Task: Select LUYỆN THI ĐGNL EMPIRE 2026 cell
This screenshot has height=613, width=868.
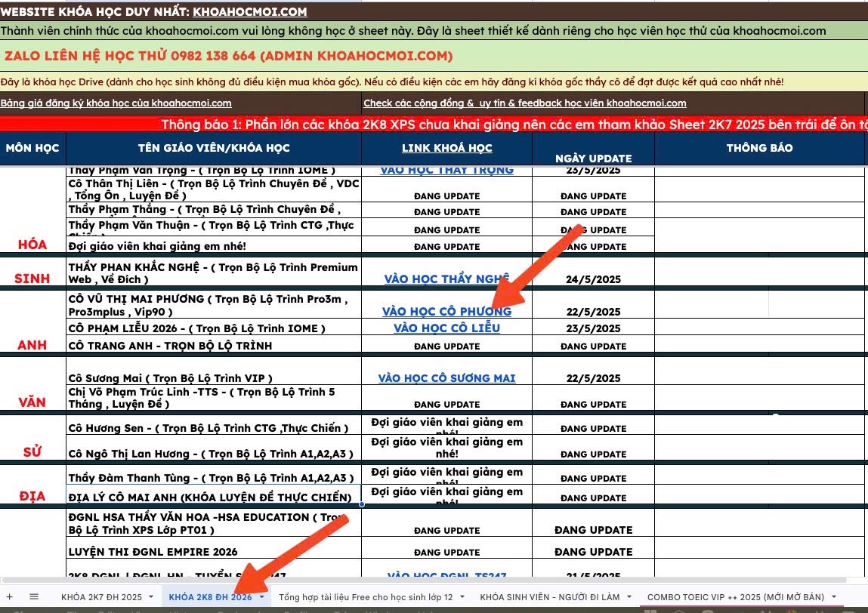Action: tap(214, 548)
